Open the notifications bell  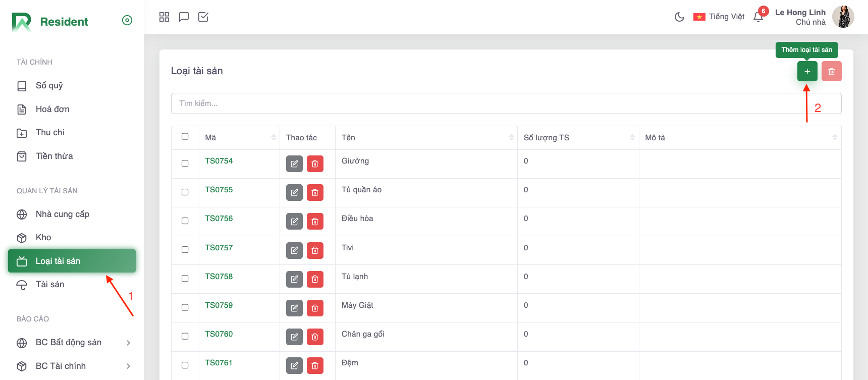click(758, 17)
